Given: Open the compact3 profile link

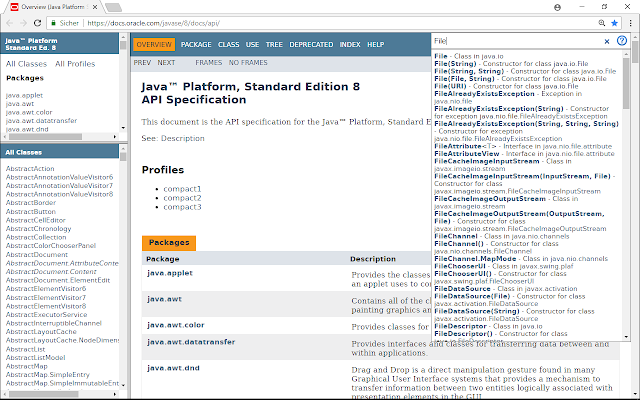Looking at the screenshot, I should [182, 207].
